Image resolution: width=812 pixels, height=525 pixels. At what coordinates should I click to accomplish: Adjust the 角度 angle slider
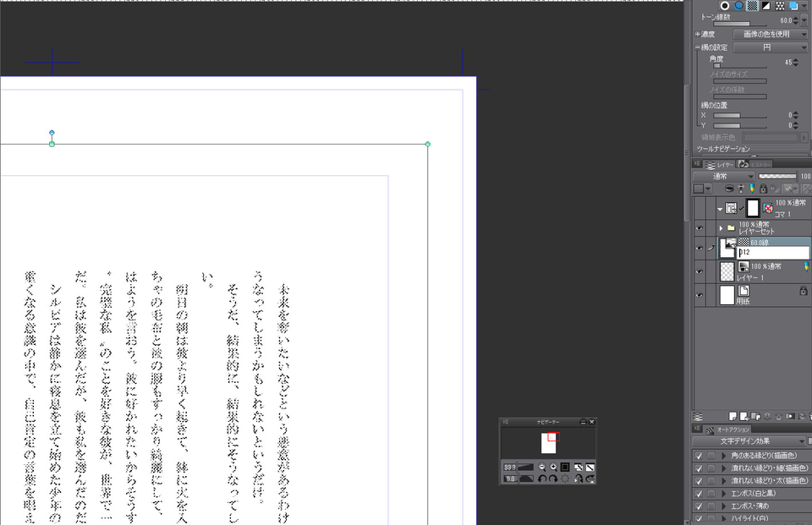pos(740,66)
